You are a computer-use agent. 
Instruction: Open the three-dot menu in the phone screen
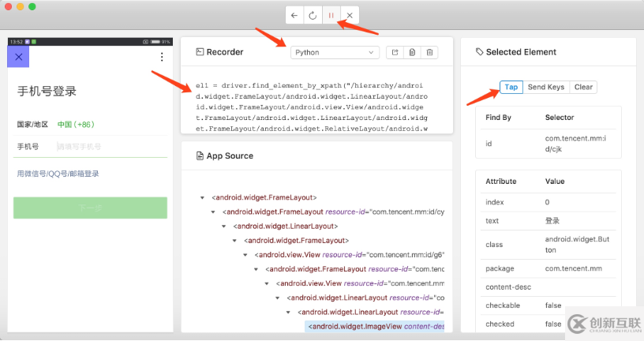tap(162, 57)
